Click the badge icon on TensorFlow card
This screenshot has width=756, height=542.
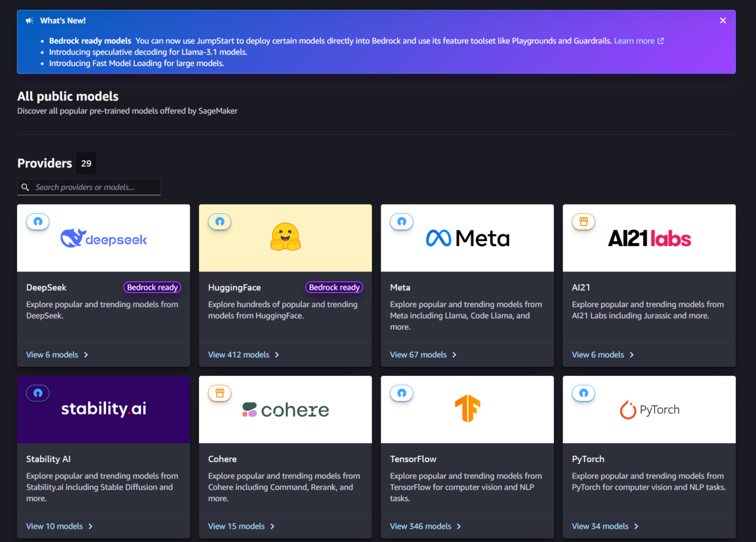[x=402, y=393]
